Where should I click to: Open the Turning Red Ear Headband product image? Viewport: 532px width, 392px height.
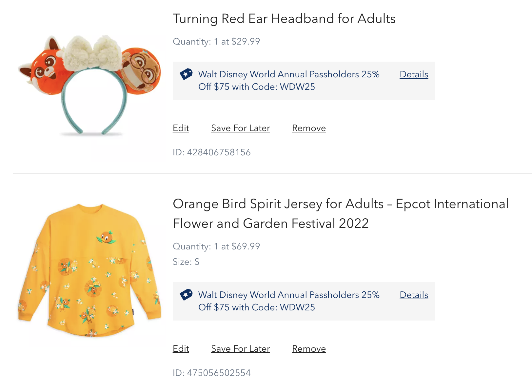pyautogui.click(x=89, y=85)
